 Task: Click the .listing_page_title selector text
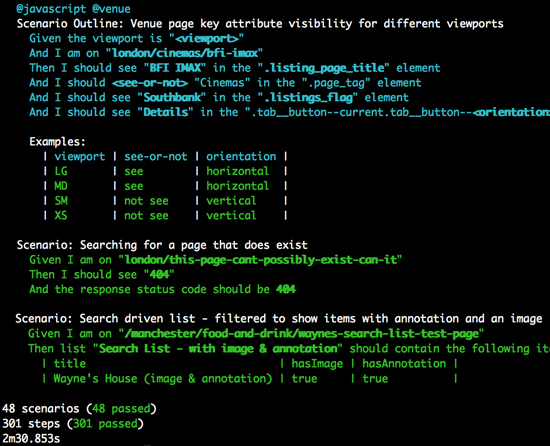324,68
